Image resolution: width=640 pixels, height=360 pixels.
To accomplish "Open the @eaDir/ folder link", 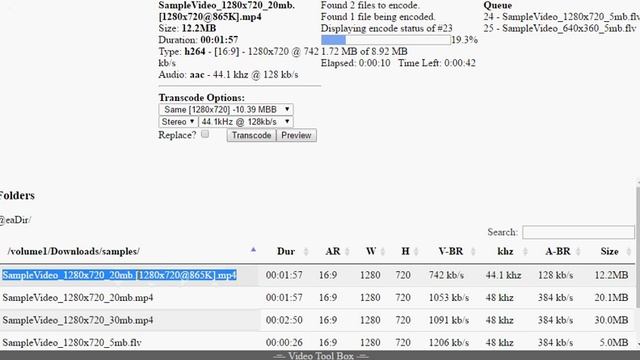I will [x=16, y=220].
